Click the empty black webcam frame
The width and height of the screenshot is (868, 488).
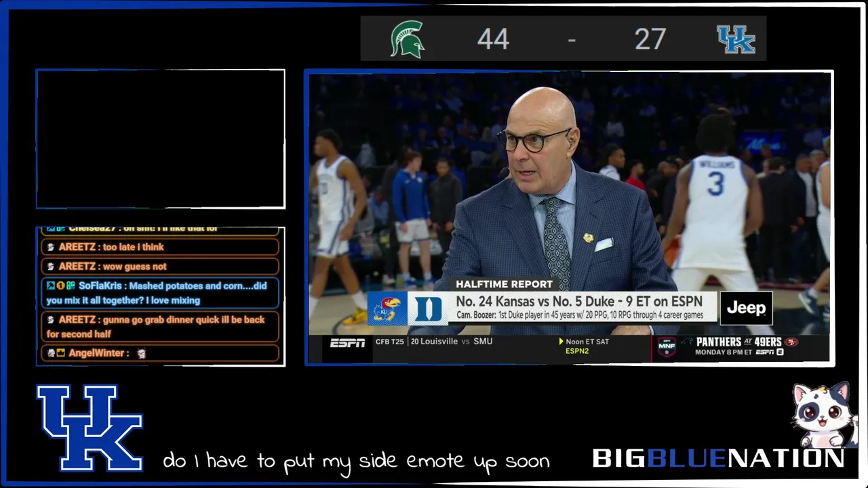[x=161, y=139]
